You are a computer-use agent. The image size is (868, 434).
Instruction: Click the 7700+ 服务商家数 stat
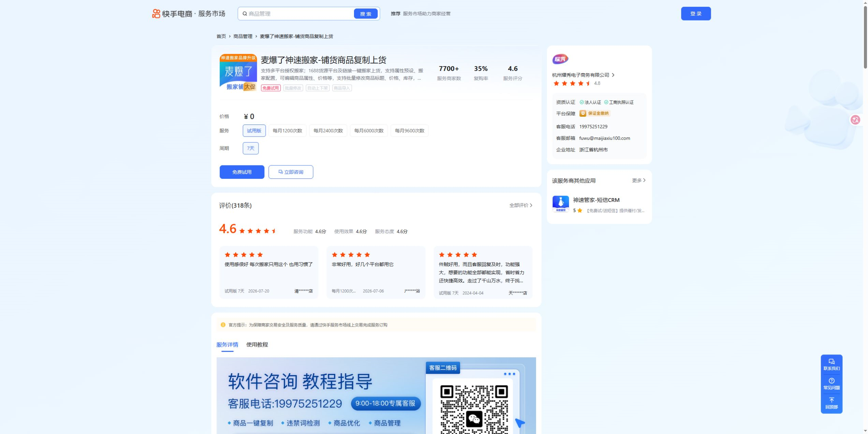coord(448,73)
